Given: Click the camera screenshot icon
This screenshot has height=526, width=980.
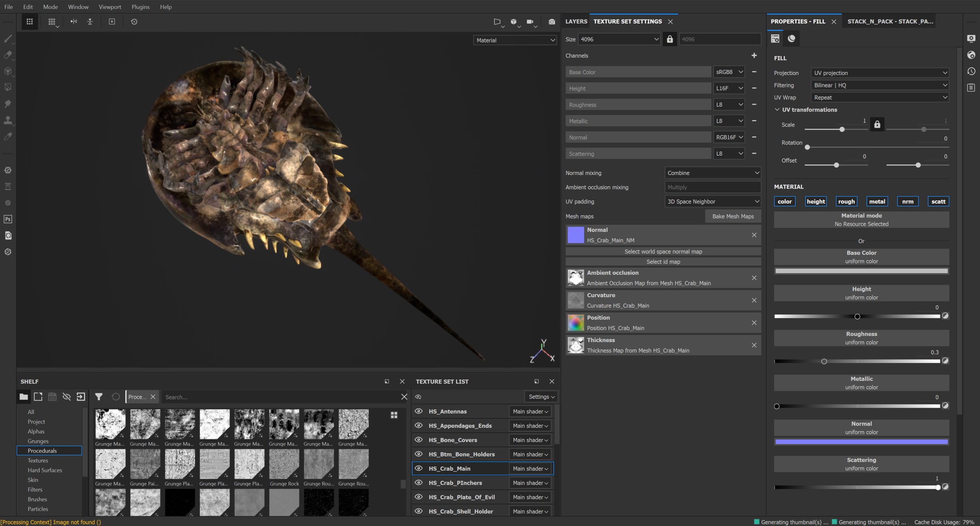Looking at the screenshot, I should coord(552,22).
